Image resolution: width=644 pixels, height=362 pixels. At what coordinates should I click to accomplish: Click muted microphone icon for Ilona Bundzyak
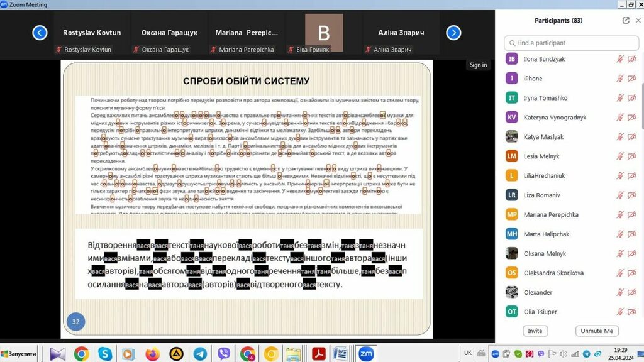click(620, 59)
